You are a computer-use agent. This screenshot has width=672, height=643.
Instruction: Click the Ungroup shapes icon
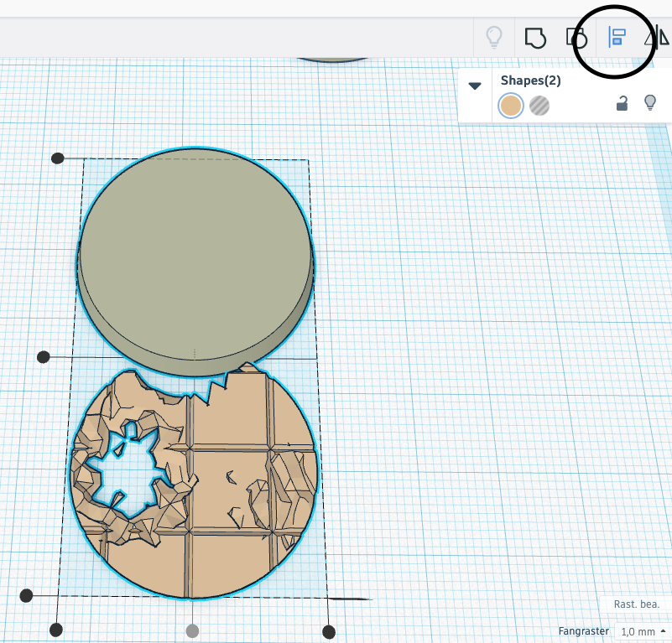[x=577, y=38]
